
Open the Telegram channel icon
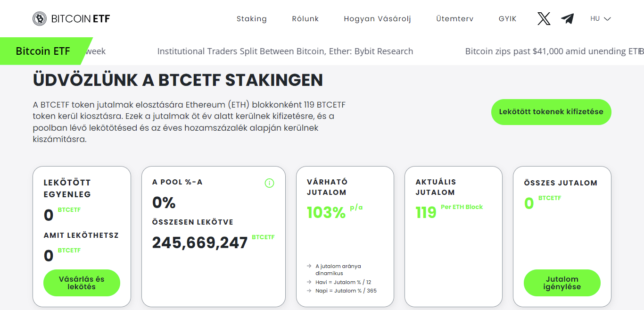tap(568, 19)
